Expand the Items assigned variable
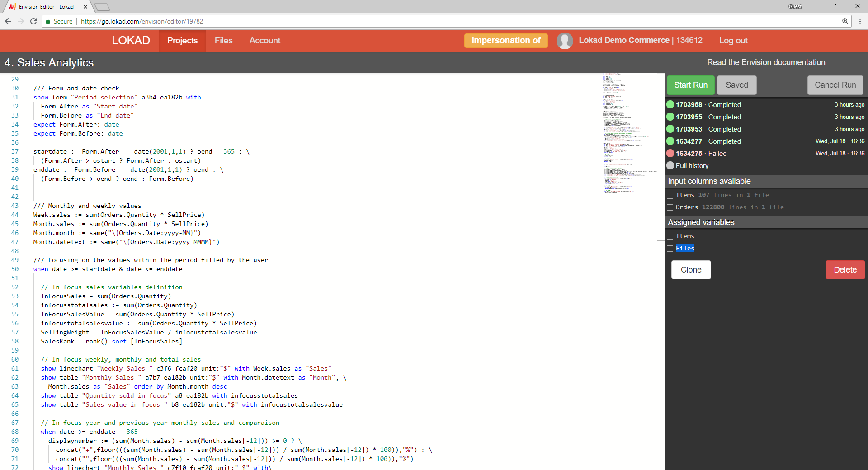Viewport: 868px width, 470px height. point(670,236)
